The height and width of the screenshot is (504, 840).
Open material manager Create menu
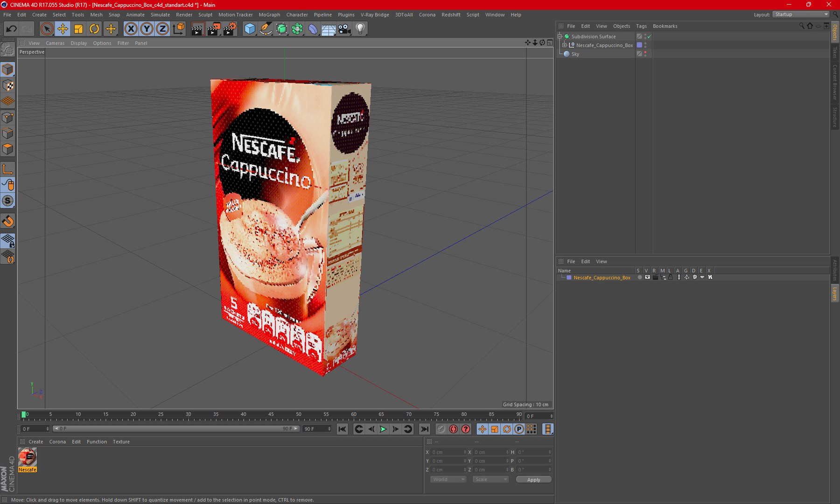coord(35,441)
